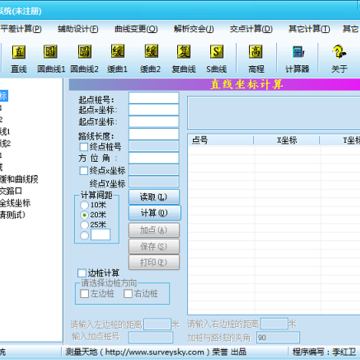Open the 复曲线 toolbar icon
Screen dimensions: 360x360
(184, 58)
